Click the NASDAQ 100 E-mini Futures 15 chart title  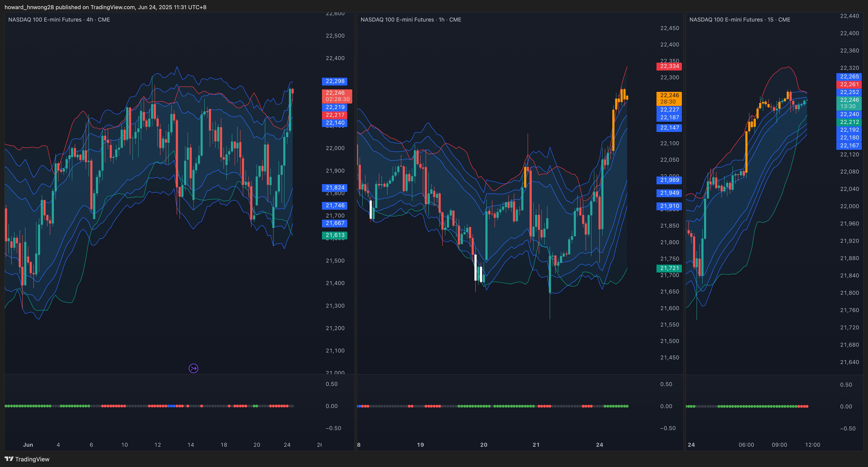tap(740, 19)
